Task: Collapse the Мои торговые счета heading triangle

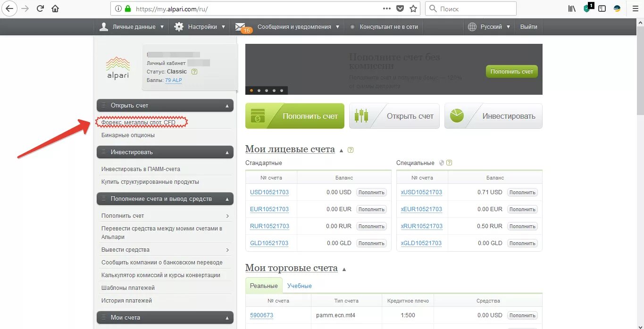Action: point(344,269)
